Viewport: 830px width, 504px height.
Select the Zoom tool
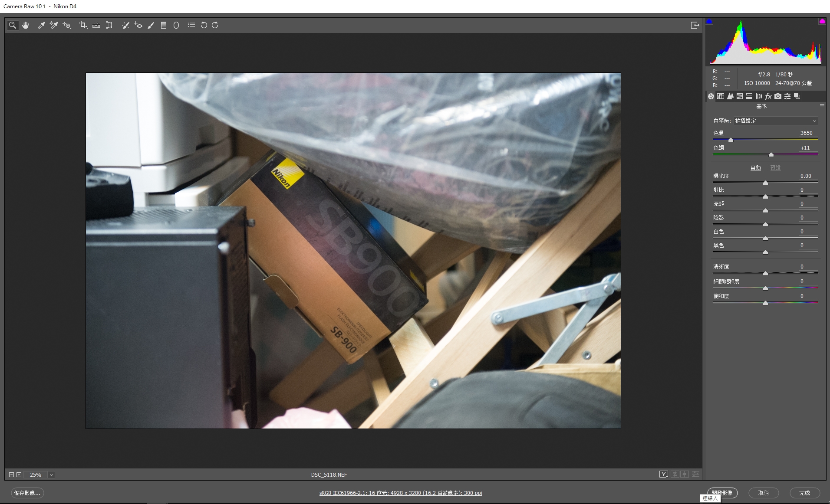(x=13, y=25)
